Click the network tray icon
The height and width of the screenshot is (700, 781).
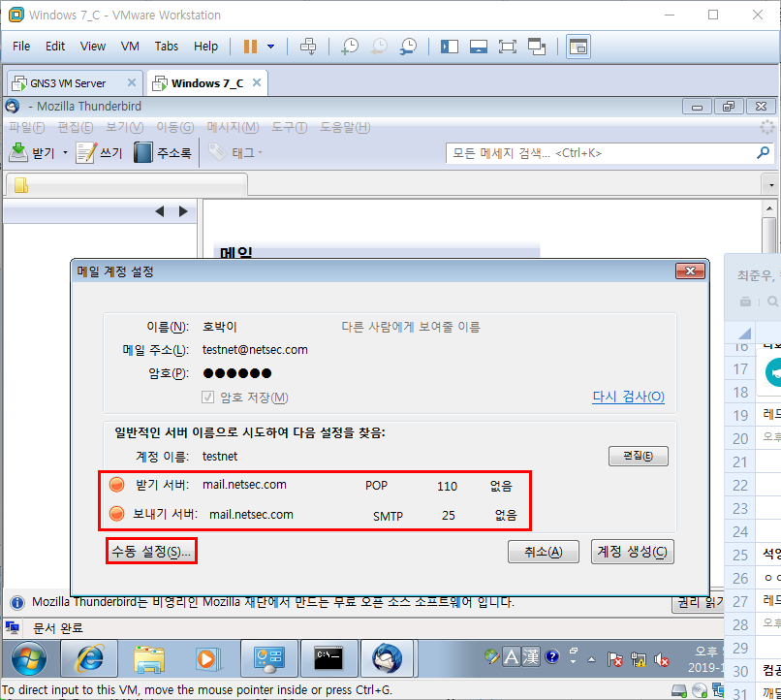(639, 659)
